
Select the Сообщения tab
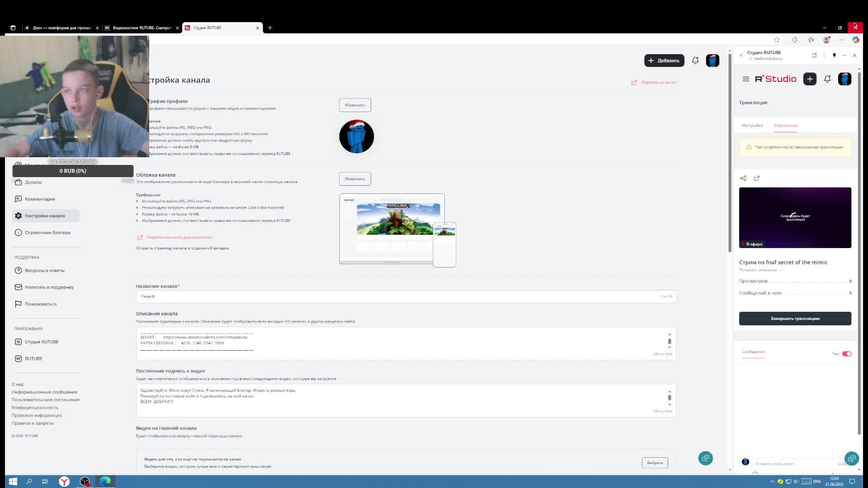(753, 352)
